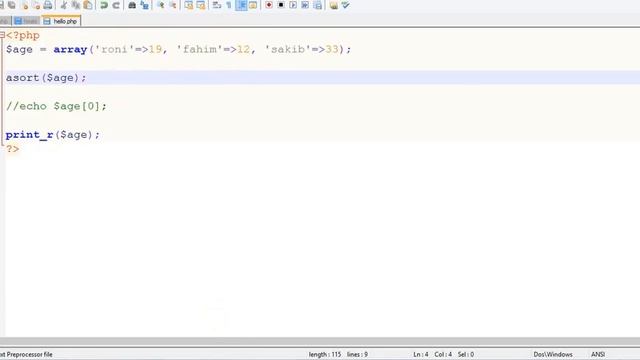Screen dimensions: 640x360
Task: Toggle the Word Wrap icon
Action: pyautogui.click(x=217, y=5)
